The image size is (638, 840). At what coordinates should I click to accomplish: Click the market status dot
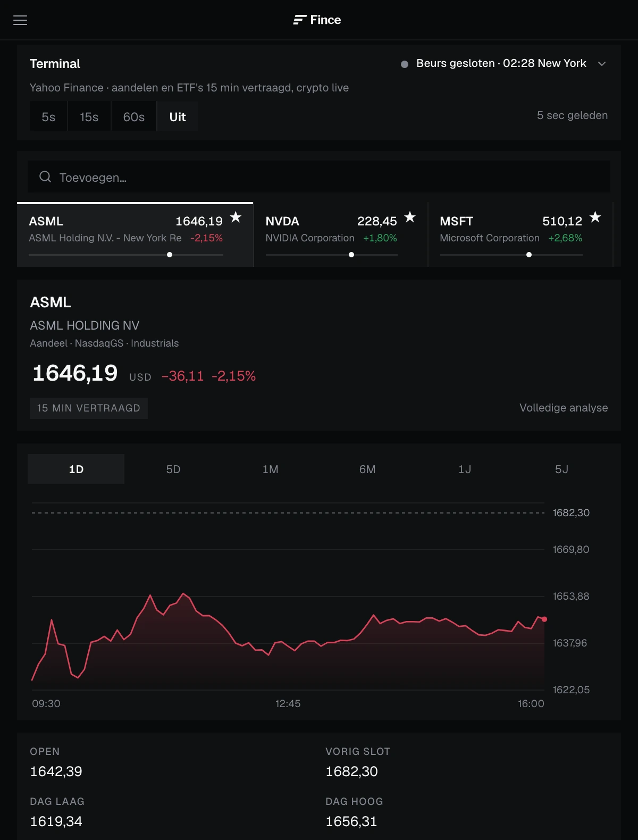(x=405, y=64)
